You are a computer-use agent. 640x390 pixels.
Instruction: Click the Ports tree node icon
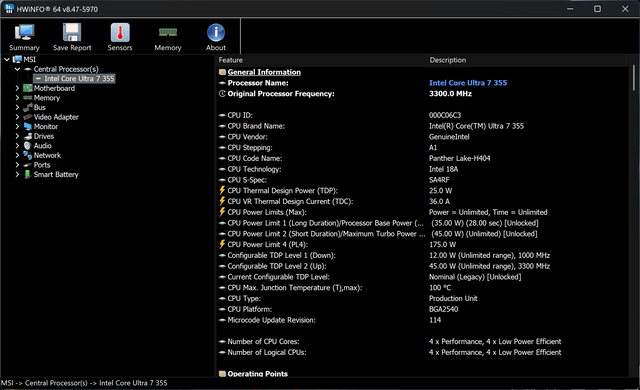(27, 165)
